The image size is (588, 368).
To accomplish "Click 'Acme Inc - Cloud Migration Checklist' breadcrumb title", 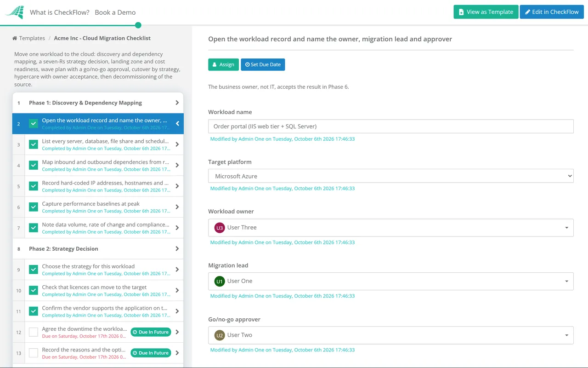I will pyautogui.click(x=102, y=38).
